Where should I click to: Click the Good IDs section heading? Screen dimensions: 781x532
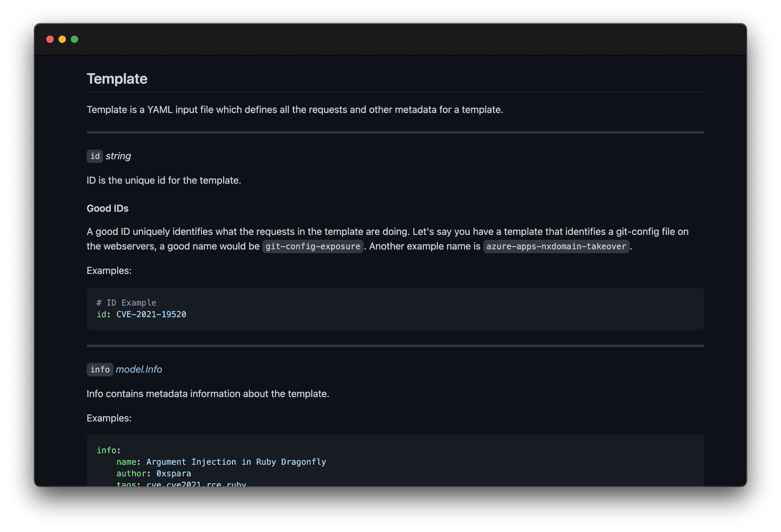click(x=107, y=208)
